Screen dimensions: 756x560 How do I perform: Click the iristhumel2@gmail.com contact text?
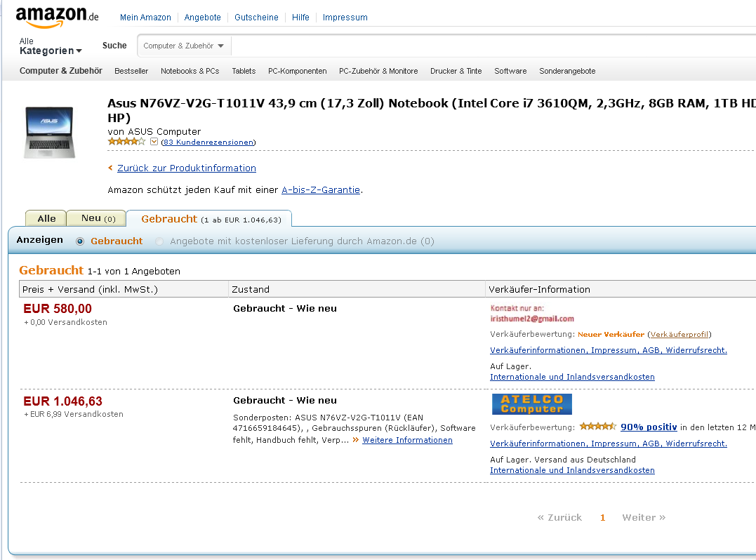coord(532,319)
